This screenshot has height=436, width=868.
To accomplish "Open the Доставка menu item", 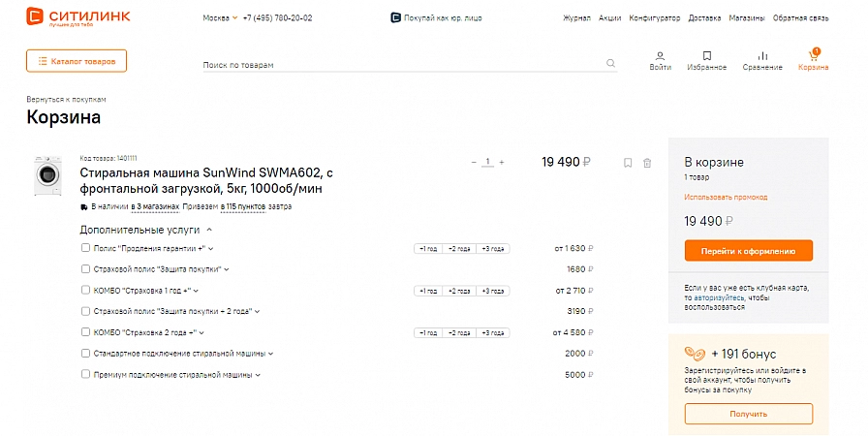I will click(704, 17).
